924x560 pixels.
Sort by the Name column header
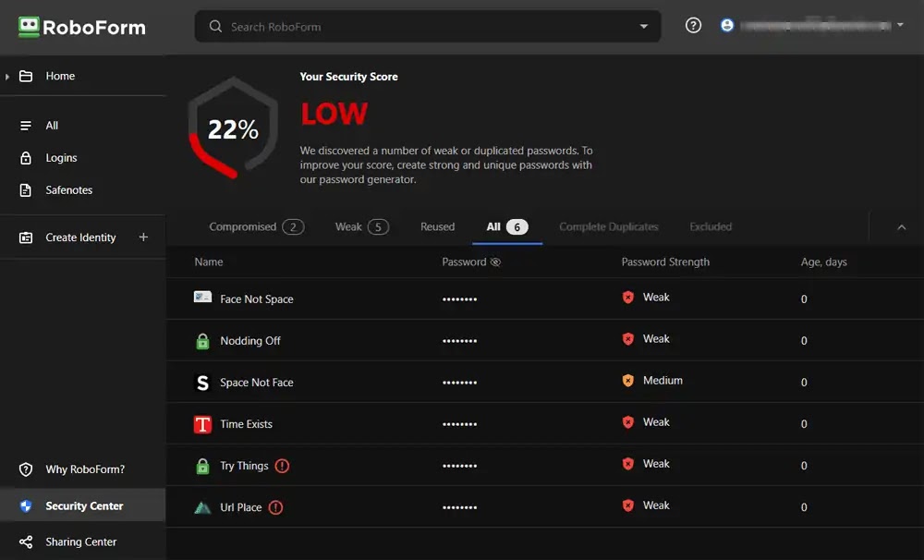click(209, 262)
